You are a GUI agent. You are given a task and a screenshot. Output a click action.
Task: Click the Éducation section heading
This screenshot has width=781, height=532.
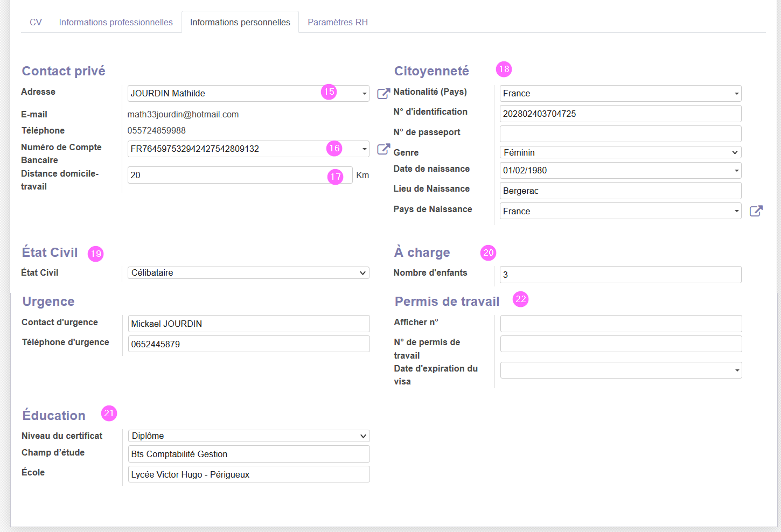[x=54, y=416]
